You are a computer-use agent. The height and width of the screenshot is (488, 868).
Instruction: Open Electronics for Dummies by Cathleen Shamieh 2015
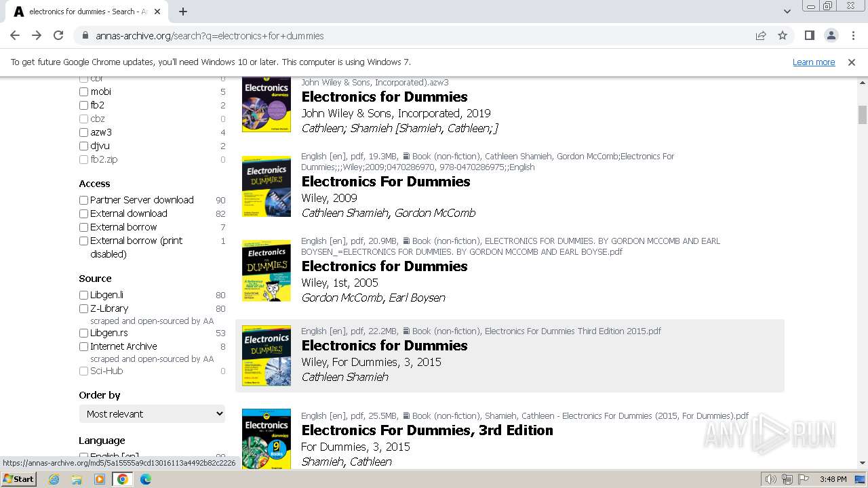[384, 346]
